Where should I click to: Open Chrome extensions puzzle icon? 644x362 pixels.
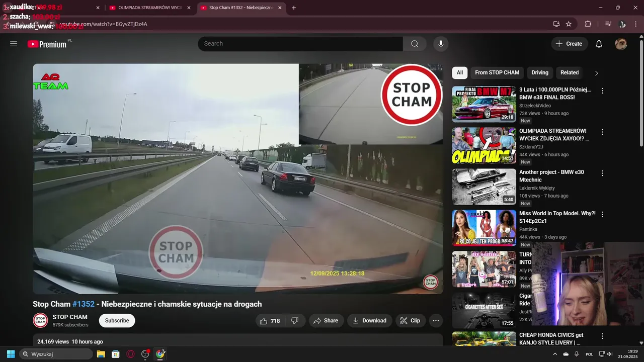click(x=588, y=24)
